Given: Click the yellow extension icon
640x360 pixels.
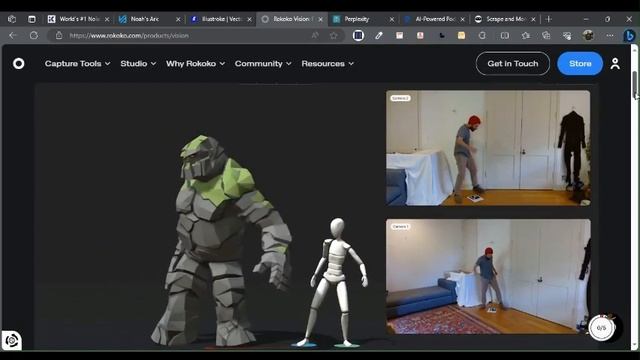Looking at the screenshot, I should coord(461,36).
